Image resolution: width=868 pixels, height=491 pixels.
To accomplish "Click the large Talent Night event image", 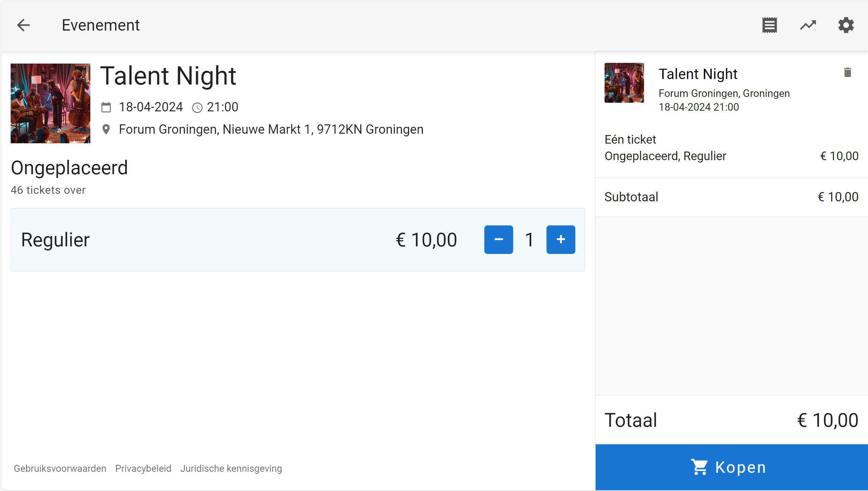I will pos(50,103).
